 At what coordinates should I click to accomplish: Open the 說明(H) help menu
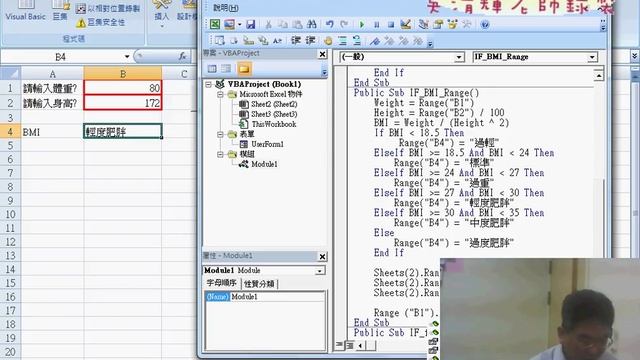pyautogui.click(x=225, y=8)
